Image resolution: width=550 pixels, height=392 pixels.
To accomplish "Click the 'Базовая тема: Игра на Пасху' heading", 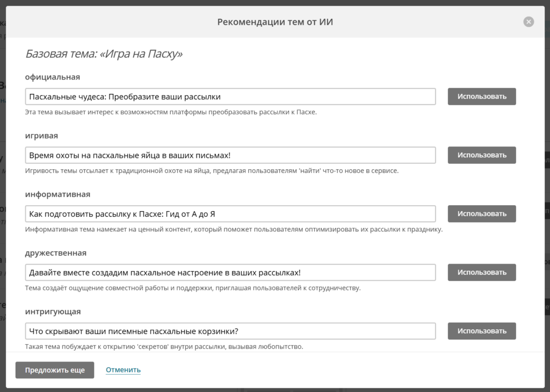I will (x=104, y=54).
